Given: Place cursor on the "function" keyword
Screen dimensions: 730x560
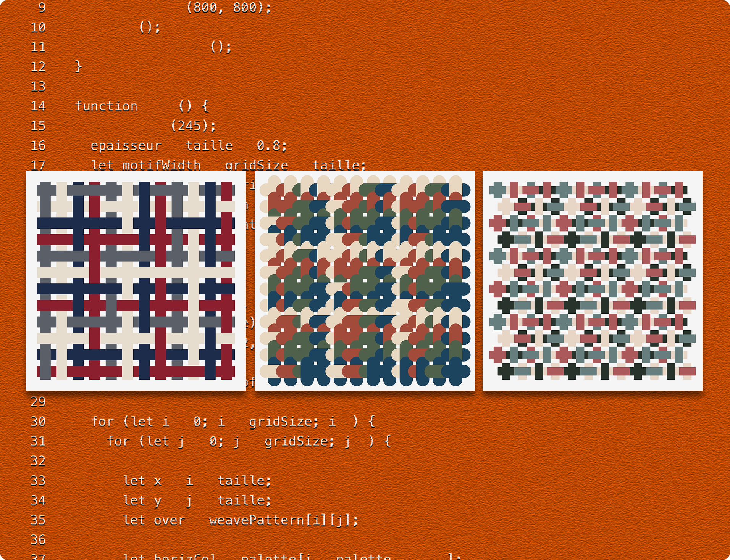Looking at the screenshot, I should point(106,106).
